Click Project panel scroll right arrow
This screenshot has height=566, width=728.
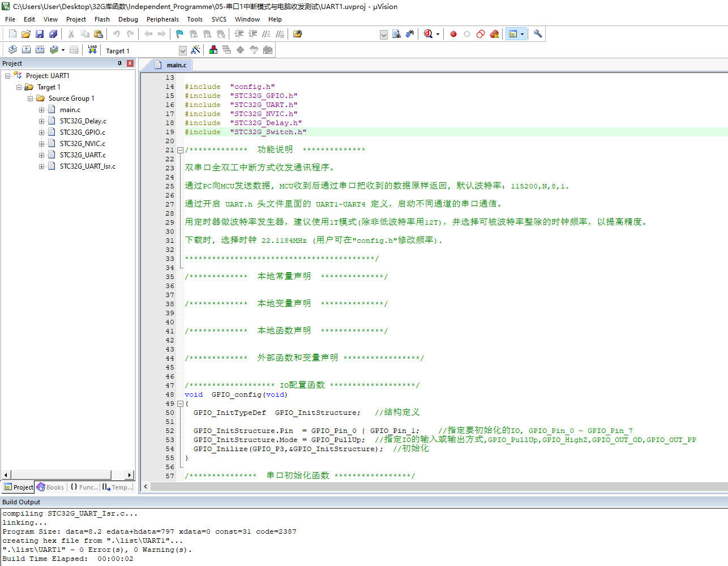click(x=130, y=475)
